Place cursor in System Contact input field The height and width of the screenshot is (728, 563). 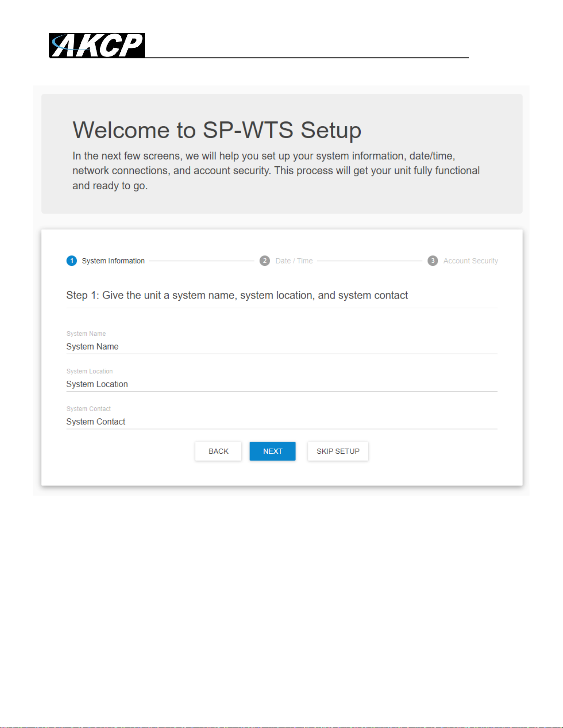[x=281, y=422]
